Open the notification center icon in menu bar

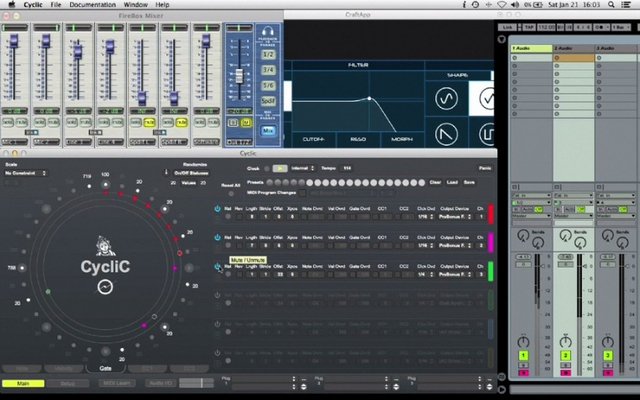click(626, 4)
